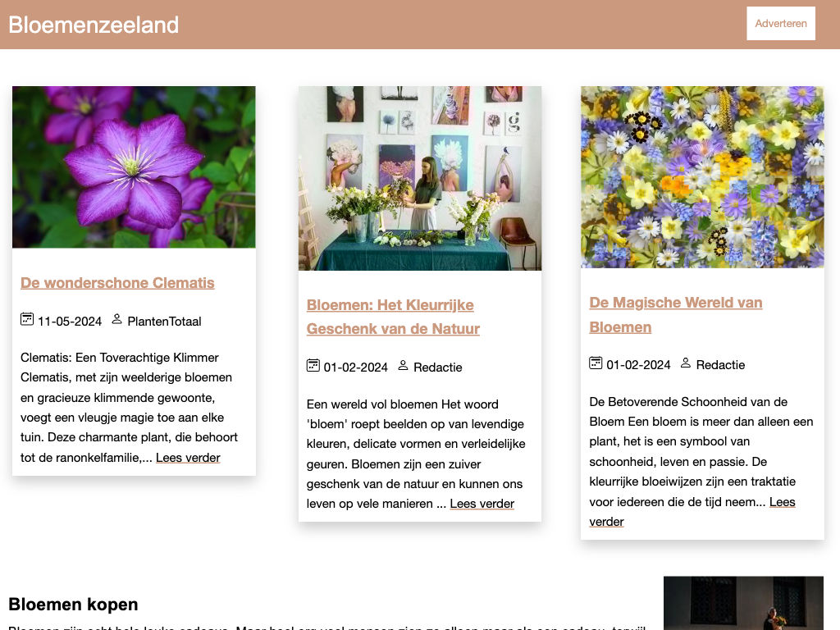The image size is (840, 630).
Task: Click calendar icon on Clematis article
Action: click(27, 319)
